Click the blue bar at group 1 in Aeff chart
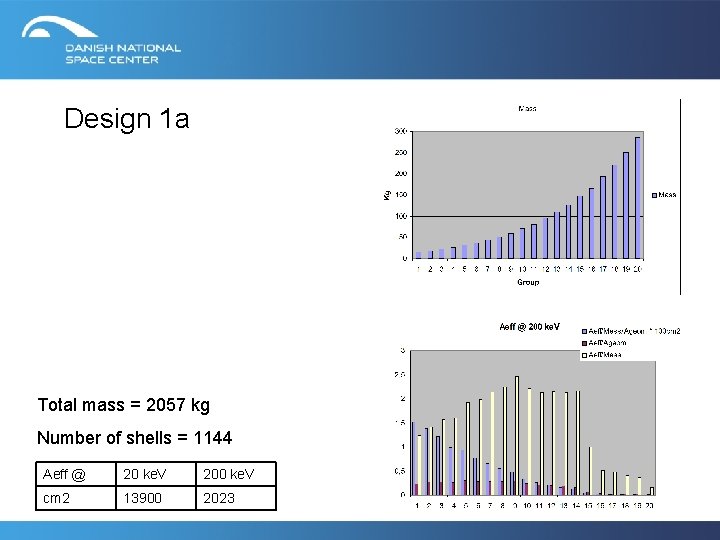The width and height of the screenshot is (720, 540). (413, 459)
